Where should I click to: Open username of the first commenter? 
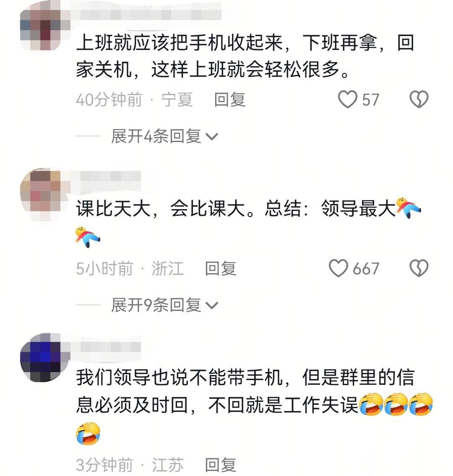coord(146,14)
